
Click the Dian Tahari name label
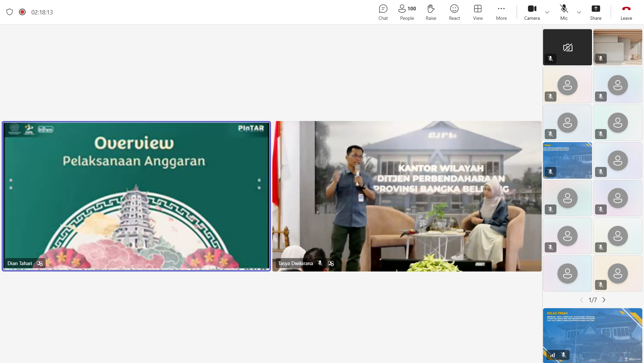pos(20,263)
